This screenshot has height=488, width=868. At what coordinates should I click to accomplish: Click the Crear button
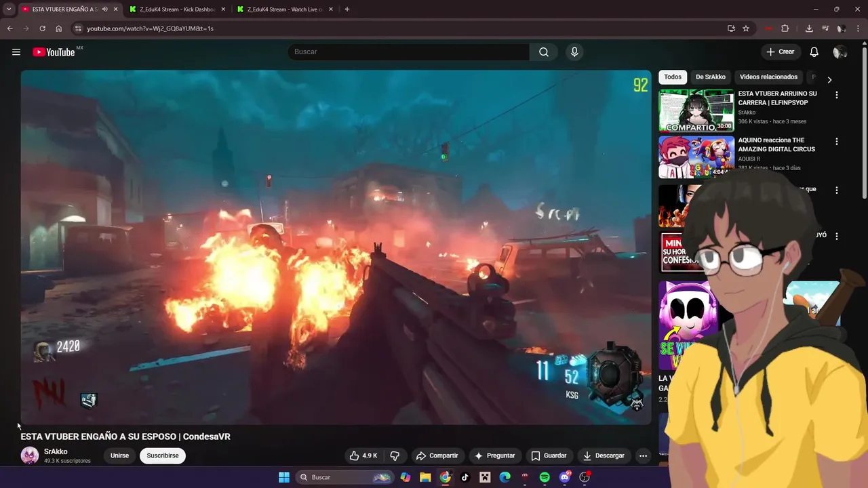pos(781,52)
